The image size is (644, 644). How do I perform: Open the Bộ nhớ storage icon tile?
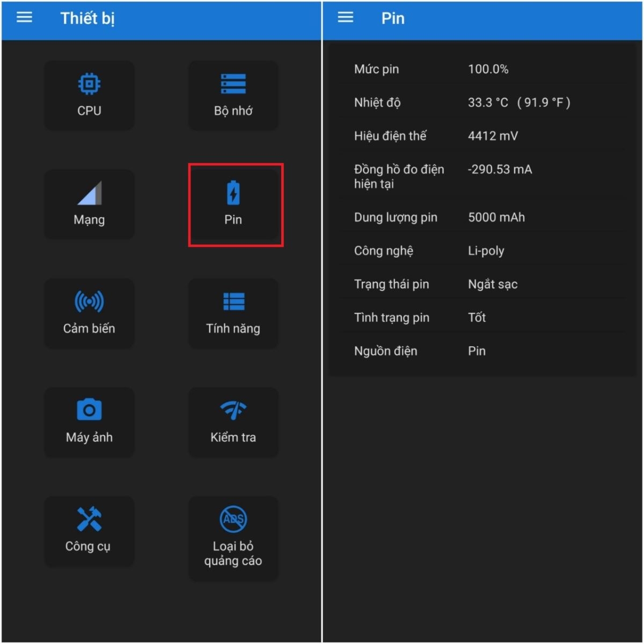point(233,96)
